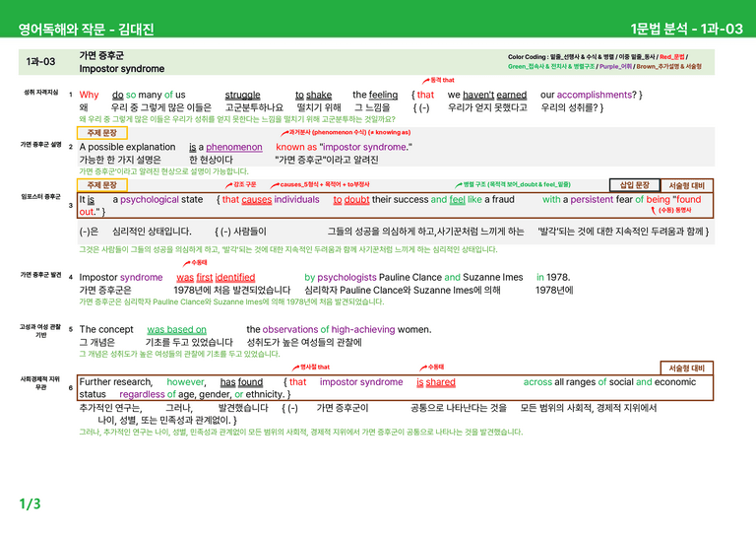Click the red arrow above 'is shared'

423,368
